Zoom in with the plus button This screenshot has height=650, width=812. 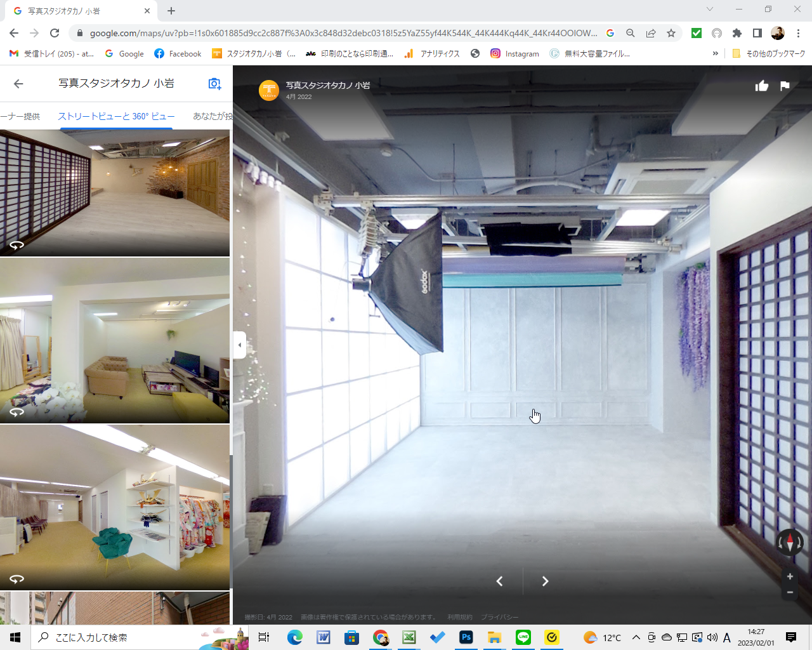click(x=790, y=576)
